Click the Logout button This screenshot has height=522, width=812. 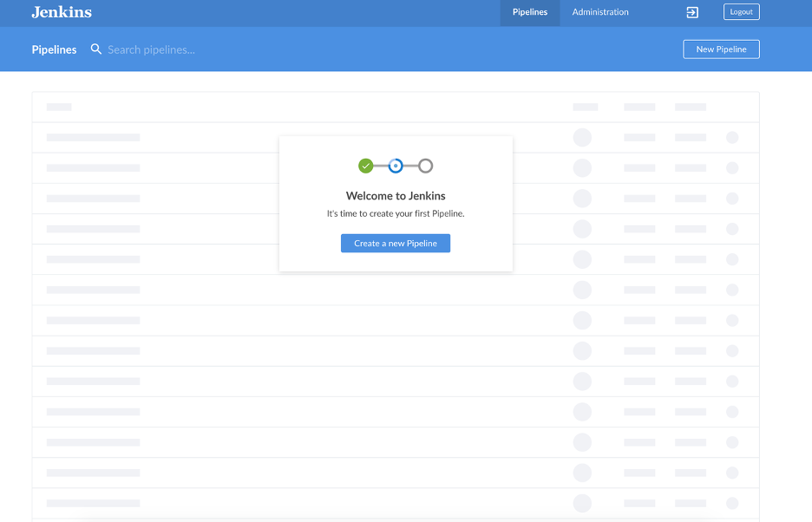[x=741, y=12]
